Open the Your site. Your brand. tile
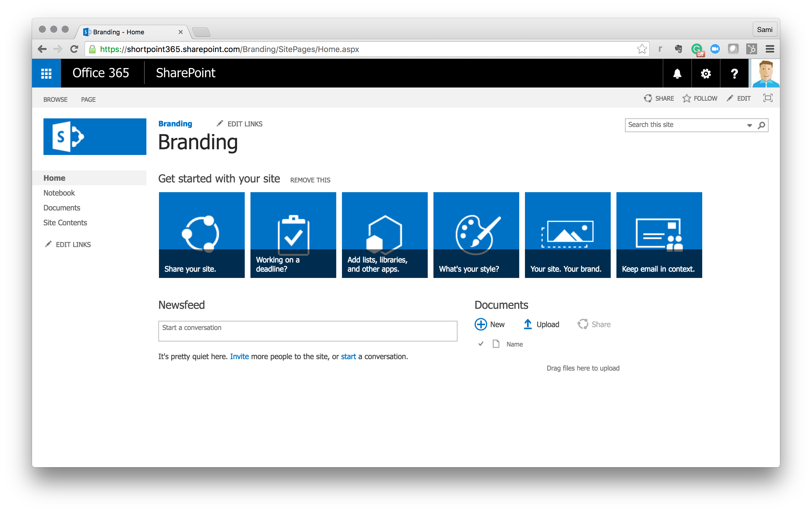 pos(568,235)
